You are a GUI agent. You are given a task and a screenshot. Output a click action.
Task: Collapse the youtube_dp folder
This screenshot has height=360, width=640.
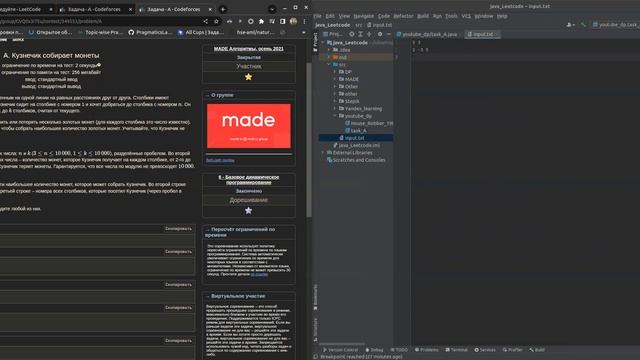[x=335, y=116]
